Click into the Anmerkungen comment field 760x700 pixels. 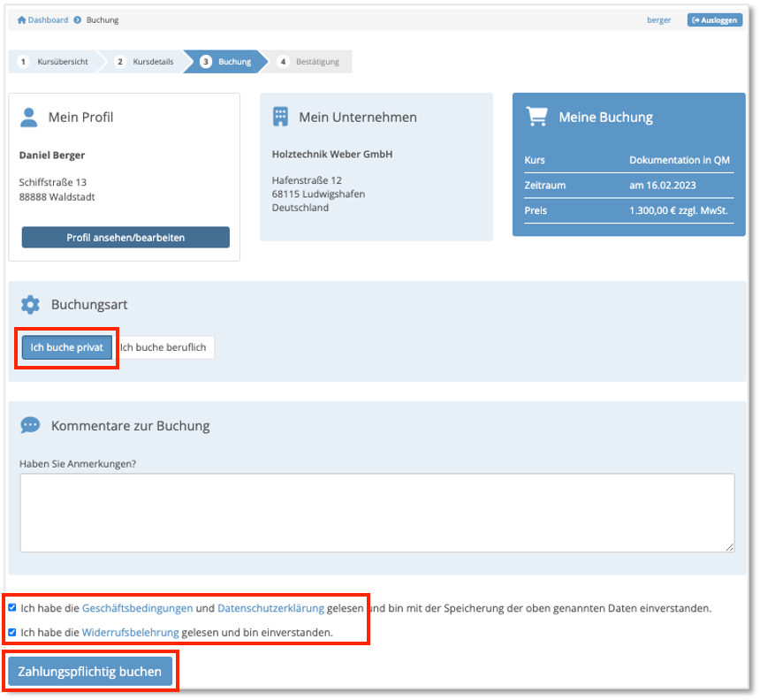(x=377, y=513)
